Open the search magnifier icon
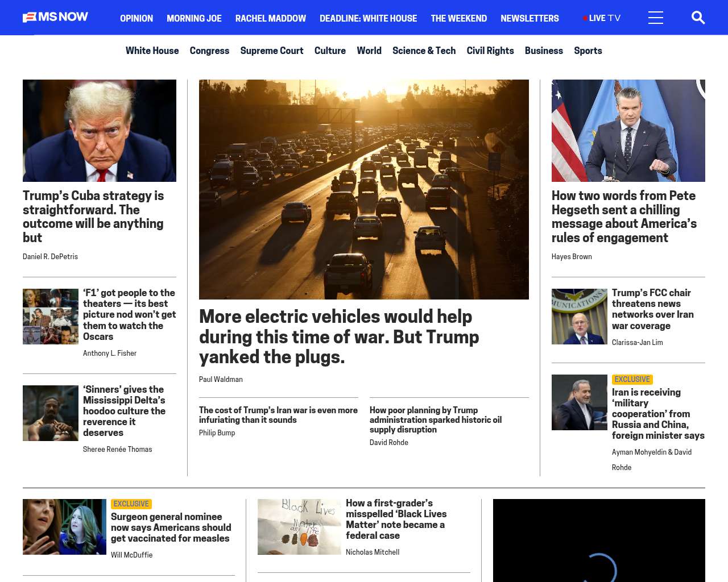 pos(698,18)
